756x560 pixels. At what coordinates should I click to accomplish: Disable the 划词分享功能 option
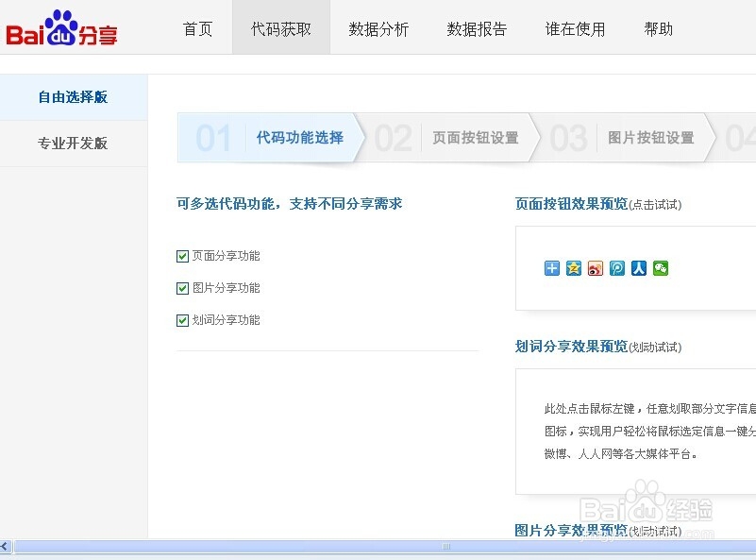182,320
